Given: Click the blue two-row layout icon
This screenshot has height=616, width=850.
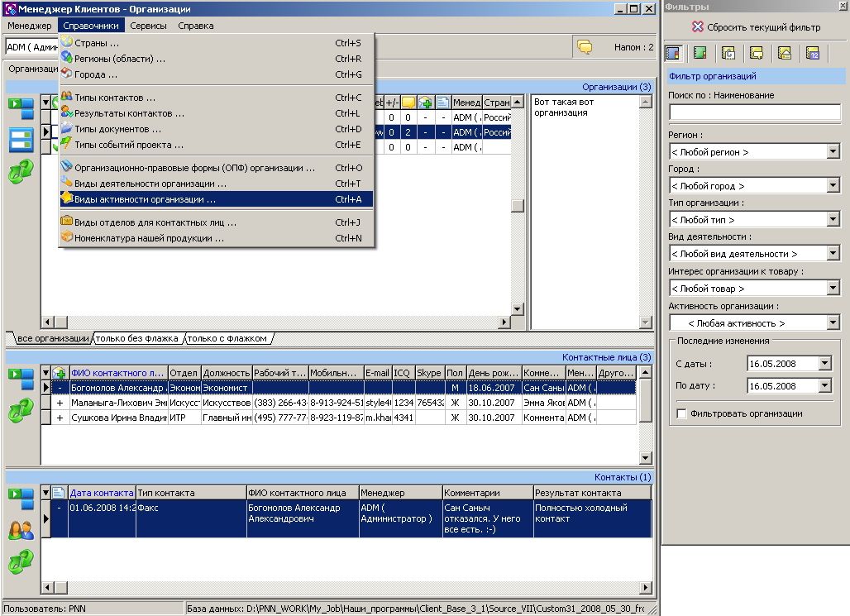Looking at the screenshot, I should [21, 141].
